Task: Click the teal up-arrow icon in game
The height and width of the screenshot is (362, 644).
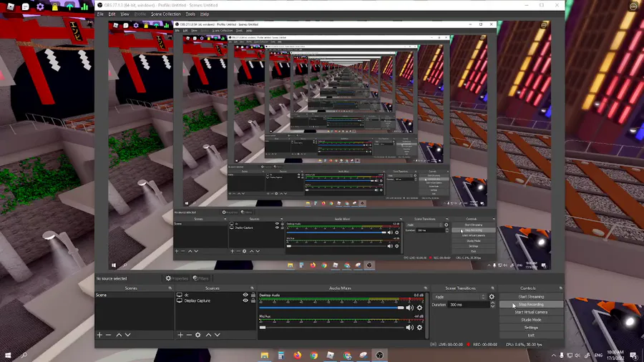Action: (x=70, y=6)
